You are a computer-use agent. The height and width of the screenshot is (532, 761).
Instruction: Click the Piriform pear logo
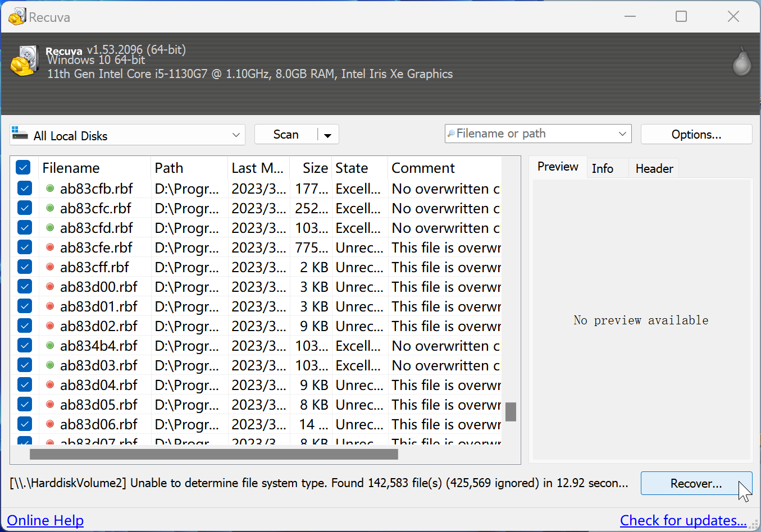pyautogui.click(x=742, y=62)
